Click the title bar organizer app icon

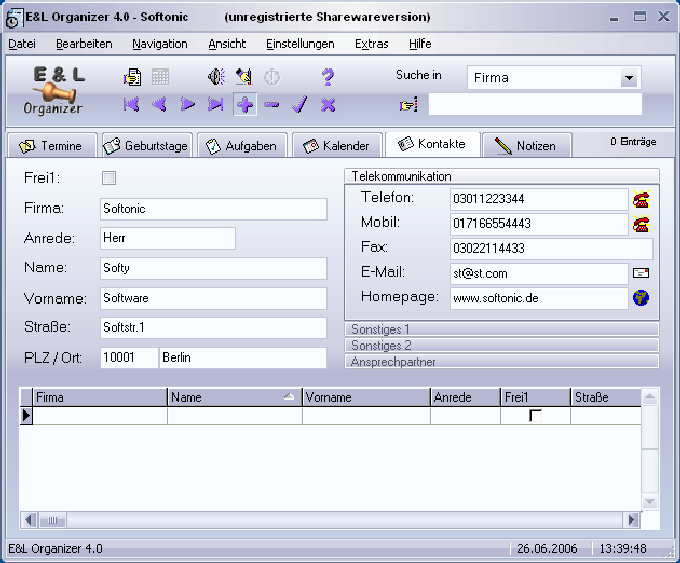tap(14, 19)
